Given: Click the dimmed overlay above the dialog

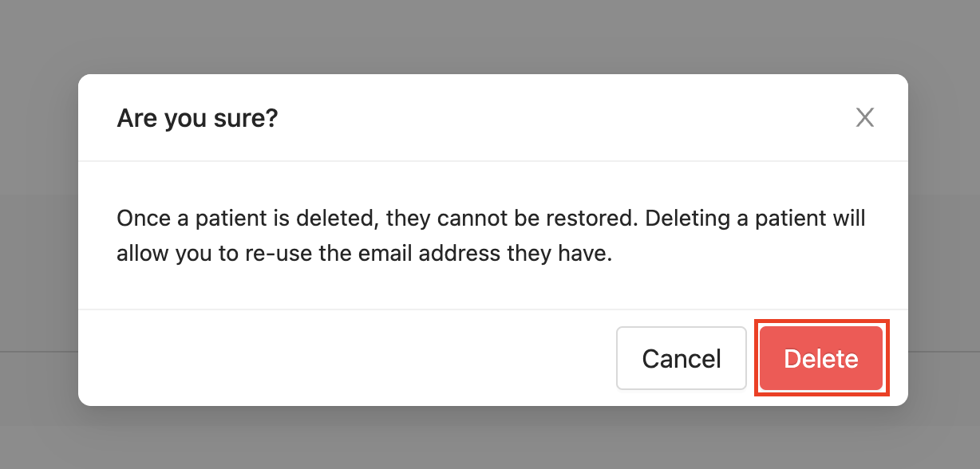Looking at the screenshot, I should 490,36.
